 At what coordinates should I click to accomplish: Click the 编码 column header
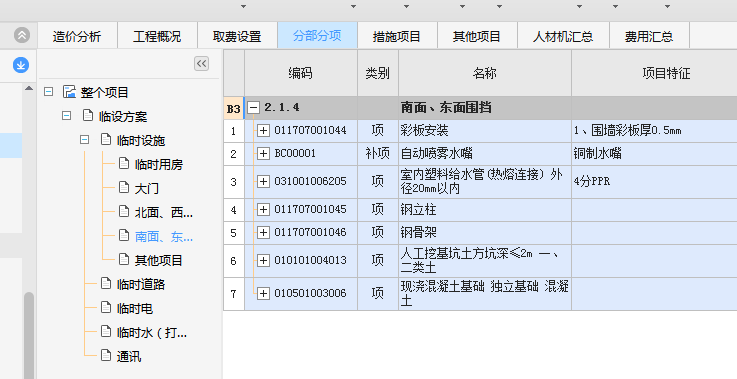[301, 73]
